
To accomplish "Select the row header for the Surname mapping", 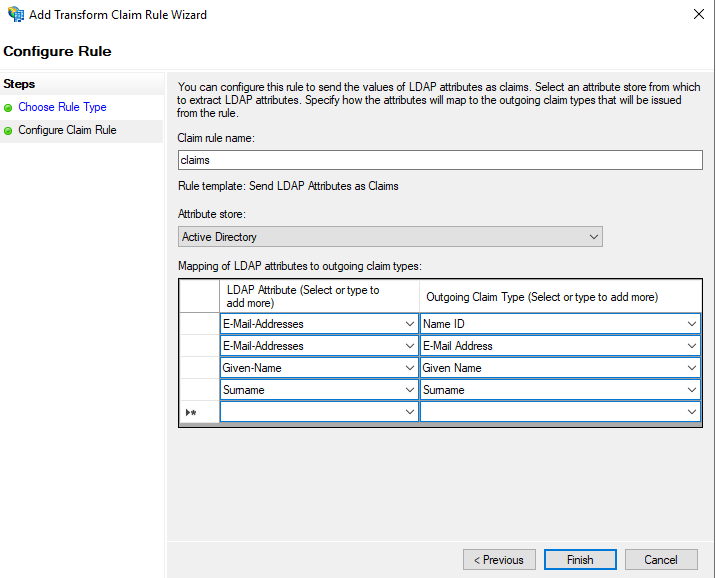I will click(198, 390).
